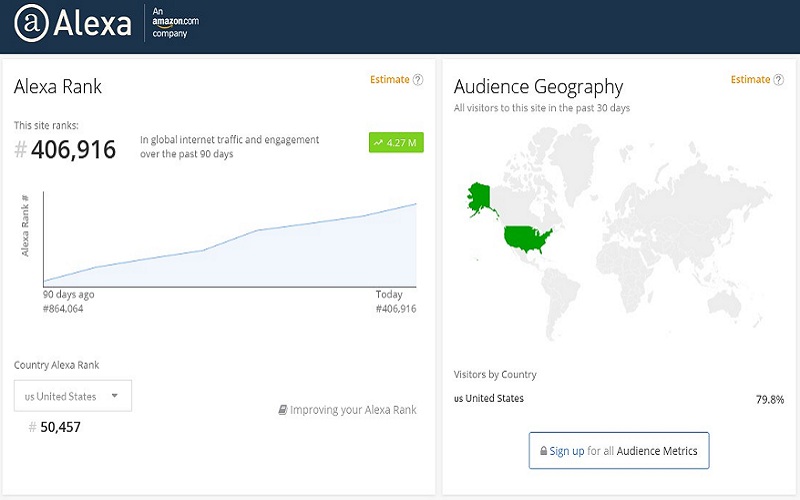Click the help icon beside Audience Geography Estimate
Image resolution: width=800 pixels, height=500 pixels.
click(778, 80)
